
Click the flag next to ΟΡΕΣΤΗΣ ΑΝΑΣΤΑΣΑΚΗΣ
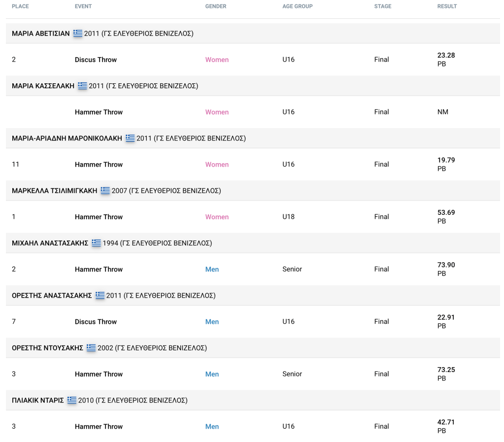pyautogui.click(x=100, y=296)
